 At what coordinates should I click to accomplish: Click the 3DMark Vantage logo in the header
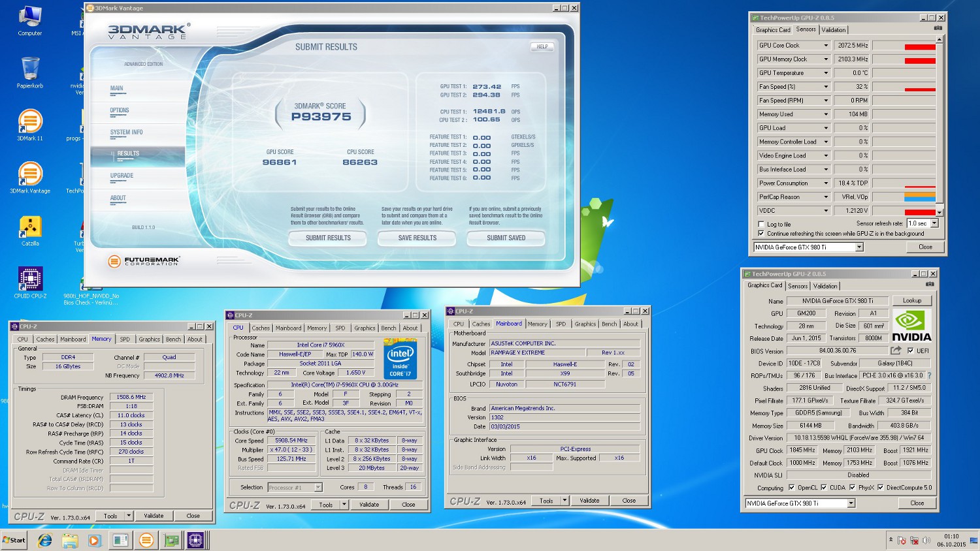[149, 31]
